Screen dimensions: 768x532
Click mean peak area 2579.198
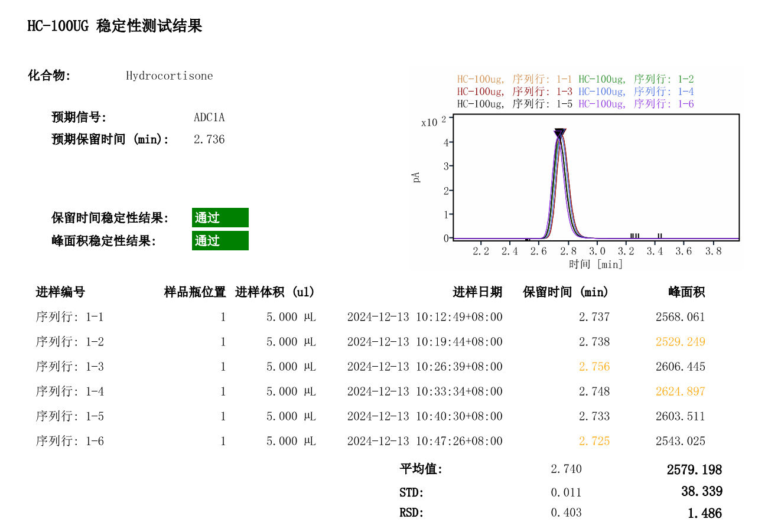(695, 470)
